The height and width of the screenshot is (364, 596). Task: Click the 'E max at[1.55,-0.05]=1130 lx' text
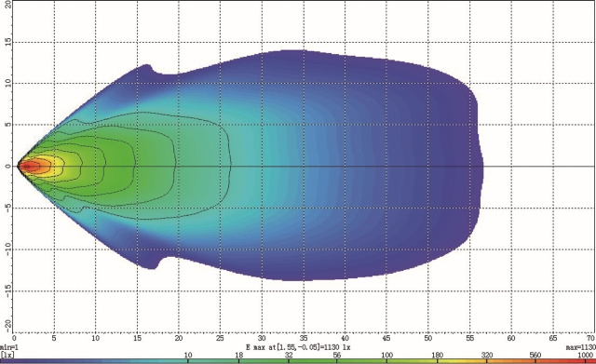click(298, 347)
